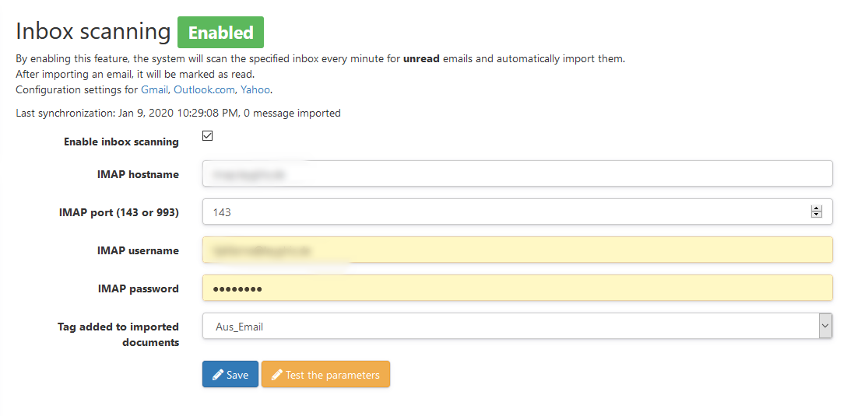Select the IMAP username field
The width and height of the screenshot is (868, 416).
pos(517,250)
